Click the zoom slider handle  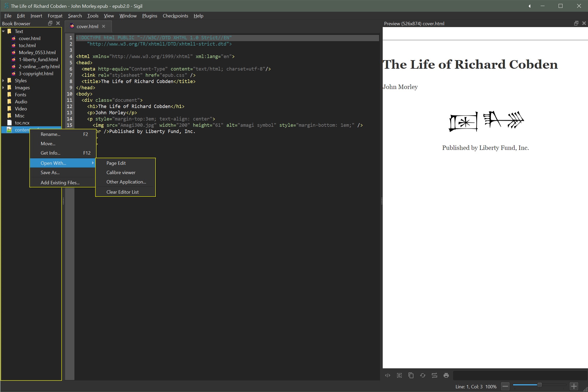click(540, 385)
